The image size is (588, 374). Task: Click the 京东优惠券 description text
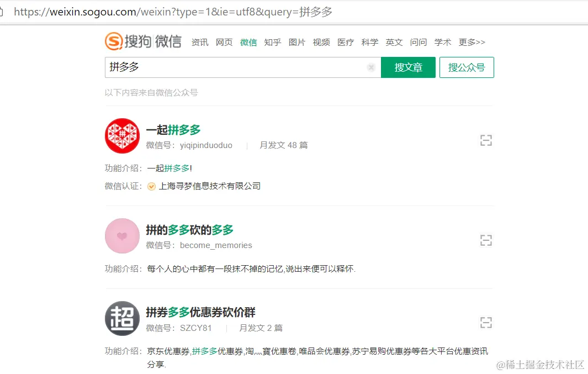pos(317,357)
